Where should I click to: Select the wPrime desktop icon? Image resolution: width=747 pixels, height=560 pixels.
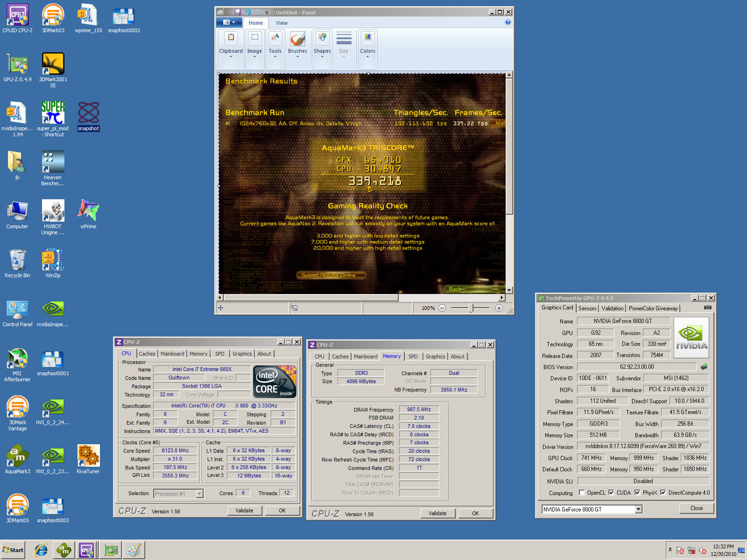[88, 214]
